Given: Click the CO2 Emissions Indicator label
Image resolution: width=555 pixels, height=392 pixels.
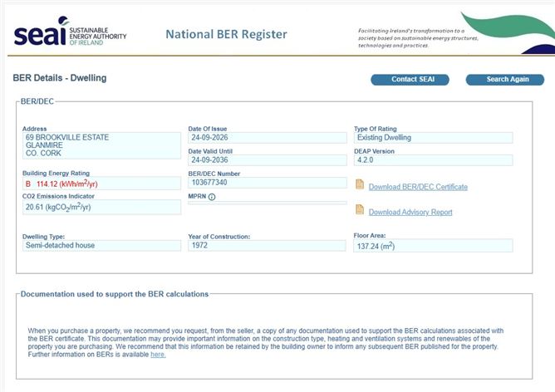Looking at the screenshot, I should (x=58, y=196).
